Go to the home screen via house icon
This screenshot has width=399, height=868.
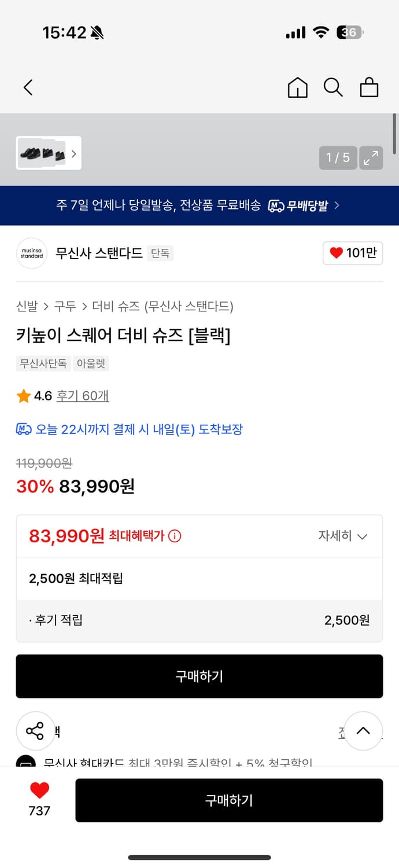(297, 87)
